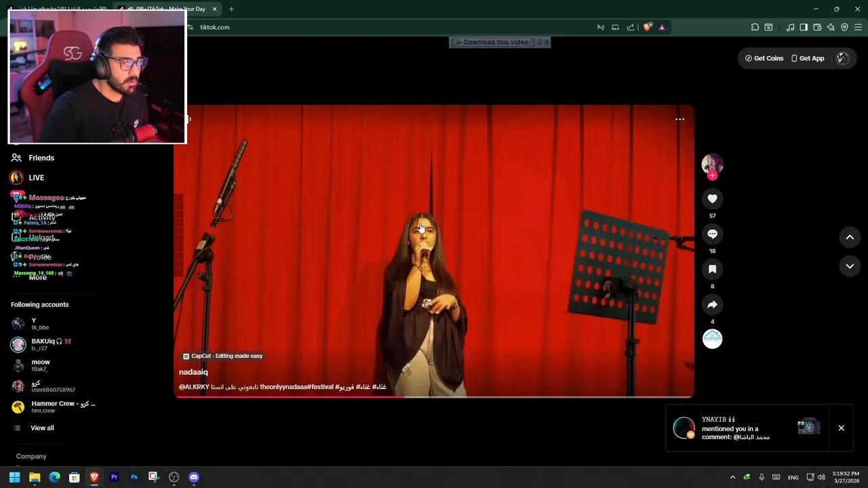Image resolution: width=868 pixels, height=488 pixels.
Task: Open Leo AI sparkle icon
Action: pyautogui.click(x=831, y=27)
